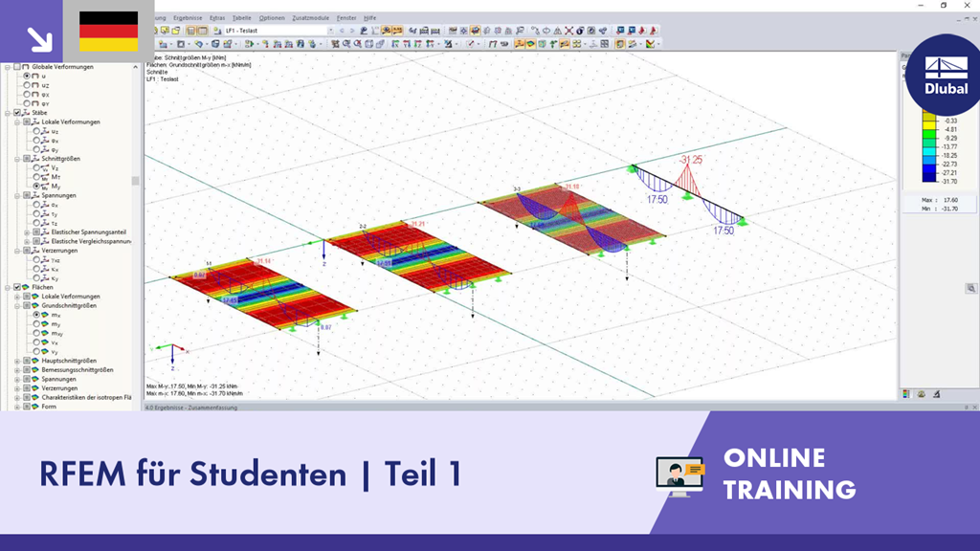The image size is (980, 551).
Task: Click the German flag language icon
Action: point(108,32)
